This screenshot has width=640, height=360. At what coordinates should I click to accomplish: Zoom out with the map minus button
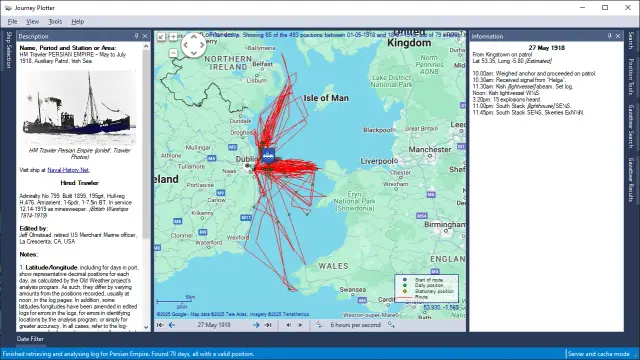point(173,53)
